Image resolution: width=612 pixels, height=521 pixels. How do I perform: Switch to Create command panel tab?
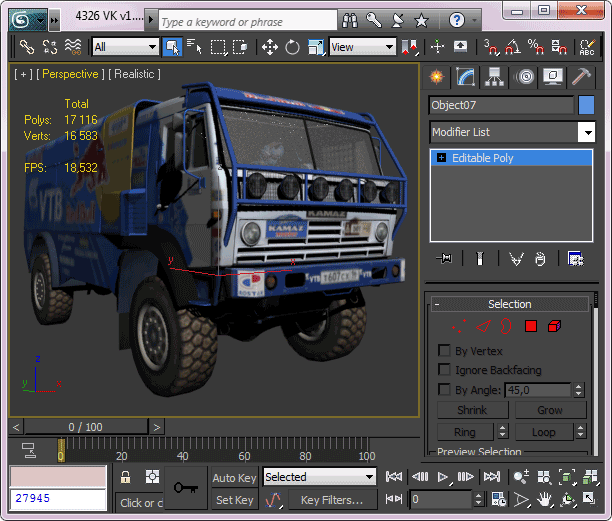coord(436,76)
